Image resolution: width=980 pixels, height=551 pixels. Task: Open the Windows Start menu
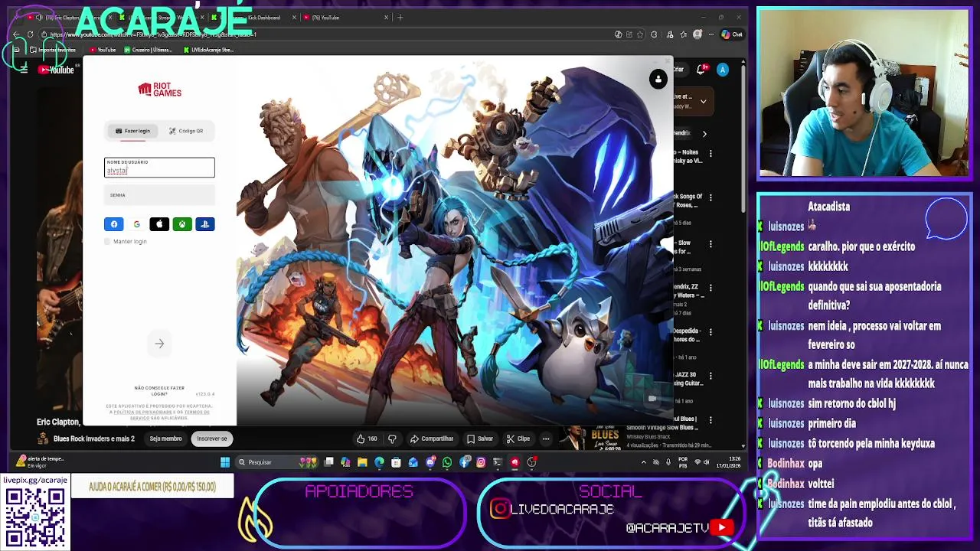pyautogui.click(x=225, y=462)
